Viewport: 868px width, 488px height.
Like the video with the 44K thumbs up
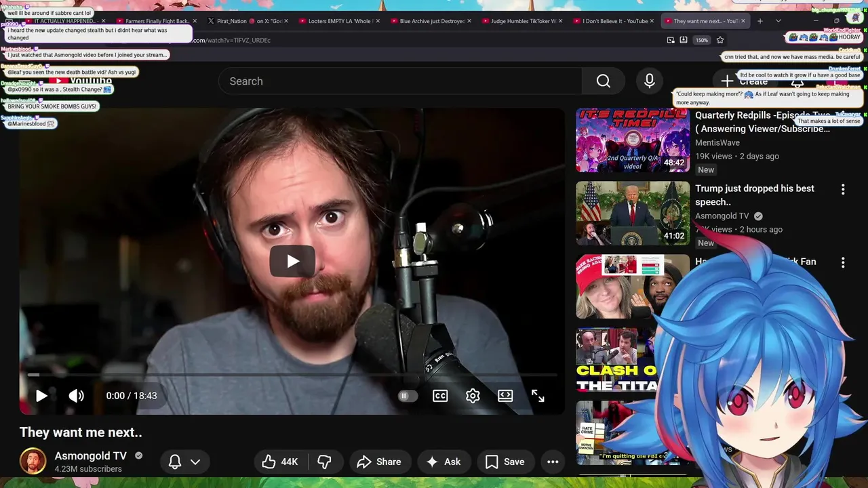(x=280, y=462)
